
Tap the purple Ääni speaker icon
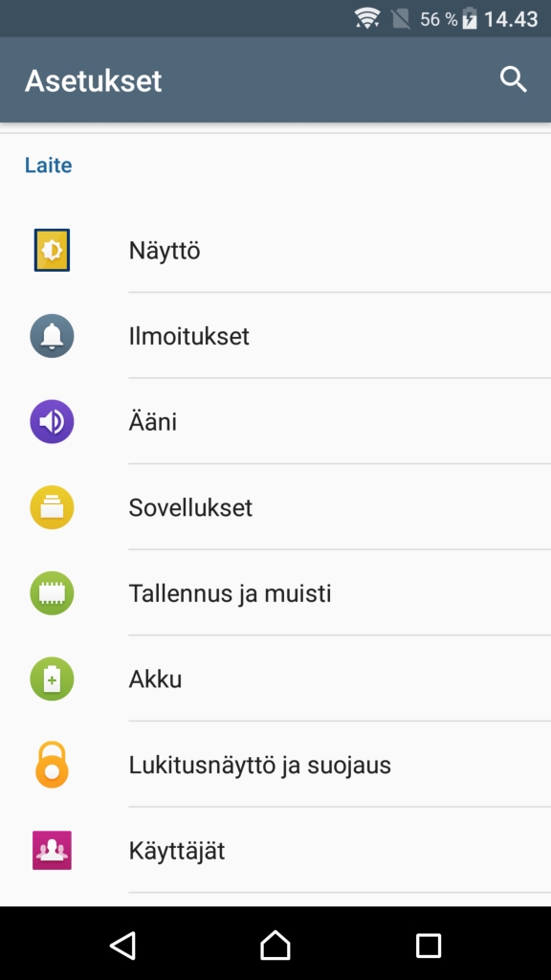coord(52,422)
